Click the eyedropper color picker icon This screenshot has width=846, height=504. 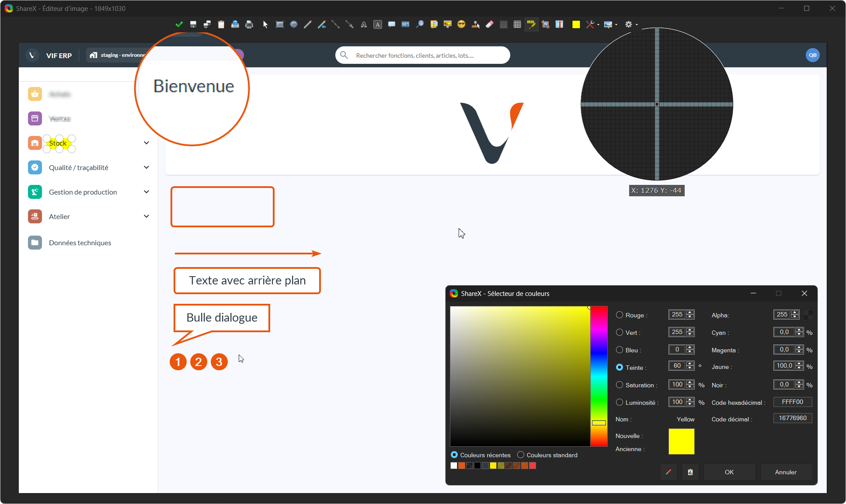pyautogui.click(x=668, y=472)
